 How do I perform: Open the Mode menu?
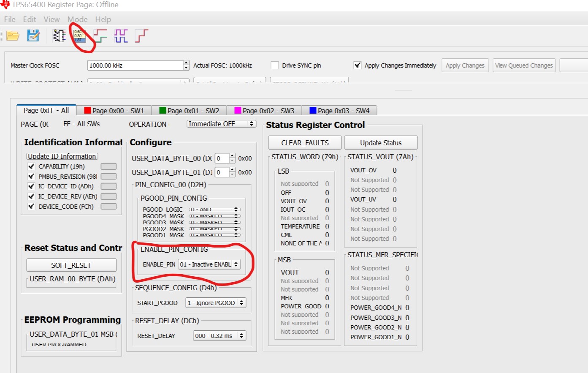coord(78,19)
